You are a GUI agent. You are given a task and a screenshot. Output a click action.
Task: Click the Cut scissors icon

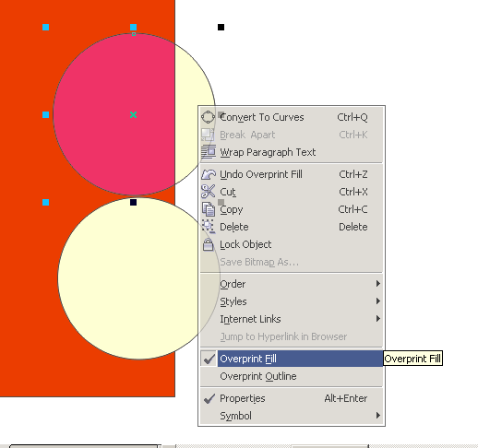click(x=208, y=192)
